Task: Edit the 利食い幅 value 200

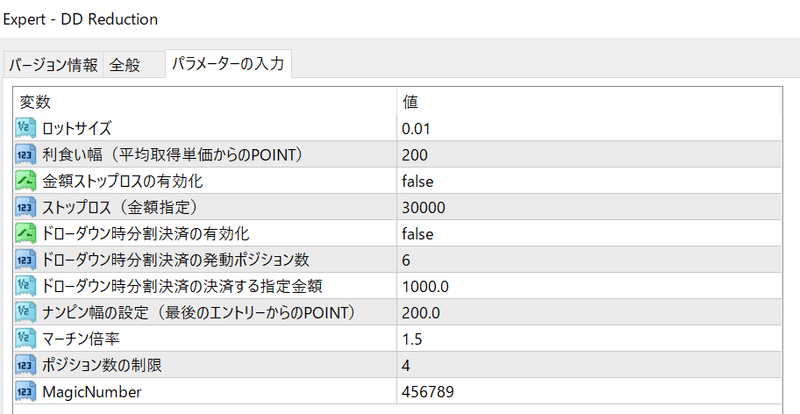Action: click(589, 155)
